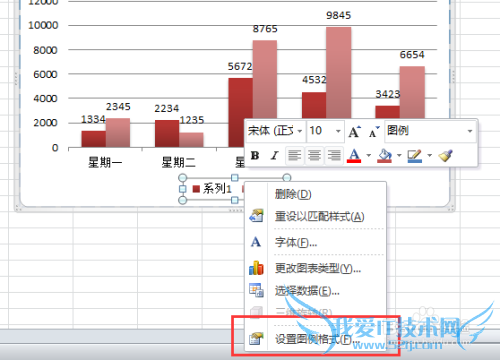Click data label 3423
This screenshot has width=500, height=360.
pyautogui.click(x=388, y=94)
